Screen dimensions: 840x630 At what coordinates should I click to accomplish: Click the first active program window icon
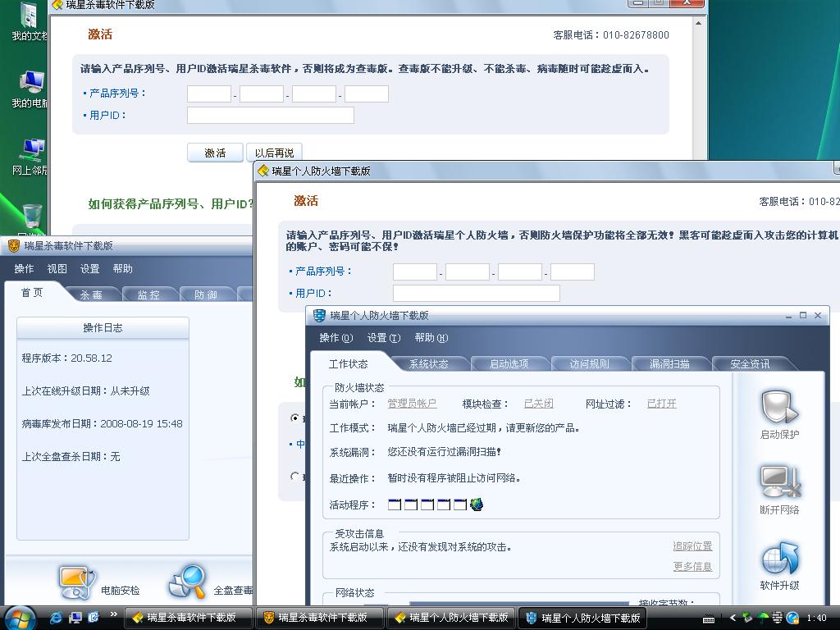pyautogui.click(x=395, y=504)
